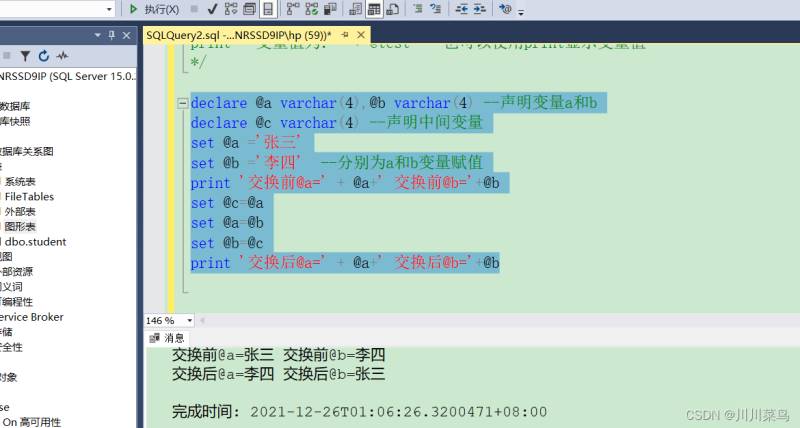This screenshot has height=428, width=800.
Task: Select the 外部表 folder
Action: (x=20, y=212)
